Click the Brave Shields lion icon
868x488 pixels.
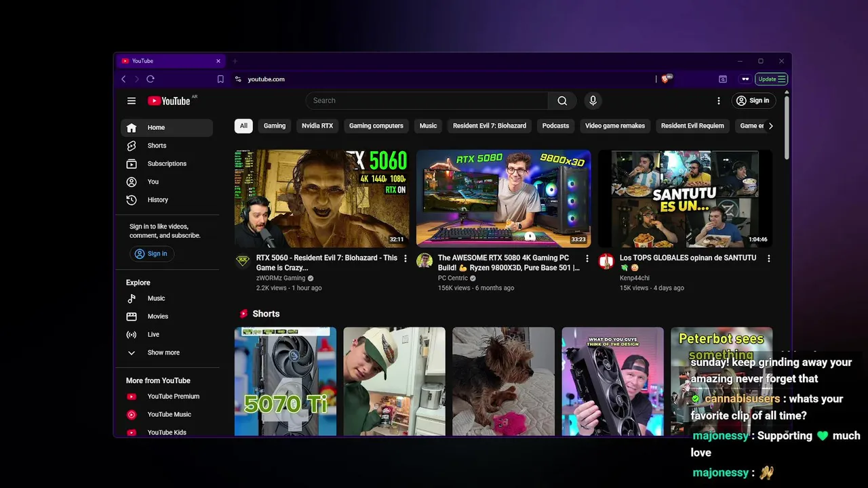pyautogui.click(x=666, y=79)
